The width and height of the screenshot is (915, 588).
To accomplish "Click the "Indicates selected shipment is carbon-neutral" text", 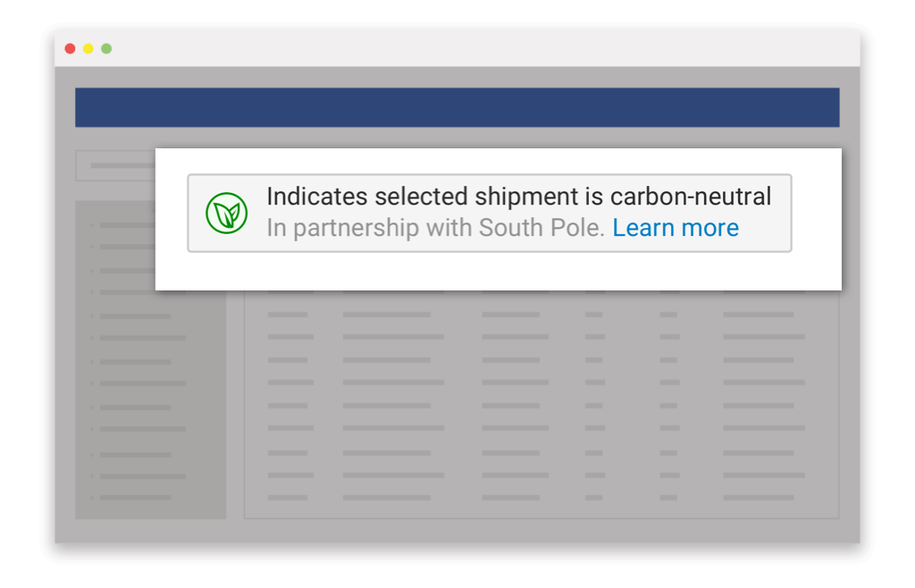I will 518,197.
